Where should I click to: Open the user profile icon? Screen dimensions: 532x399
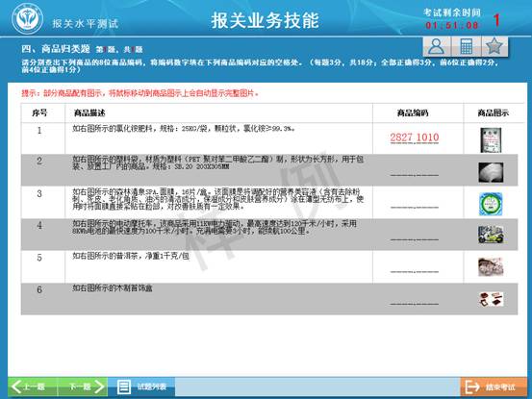437,46
